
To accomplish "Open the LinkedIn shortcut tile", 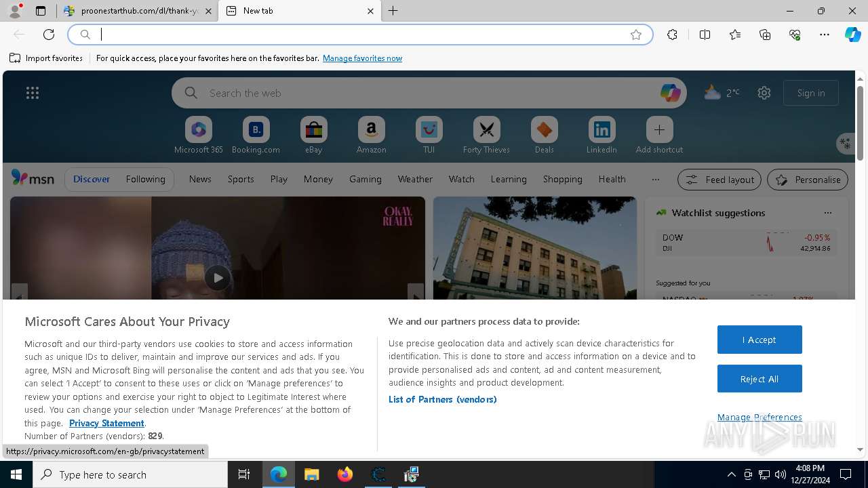I will [601, 135].
